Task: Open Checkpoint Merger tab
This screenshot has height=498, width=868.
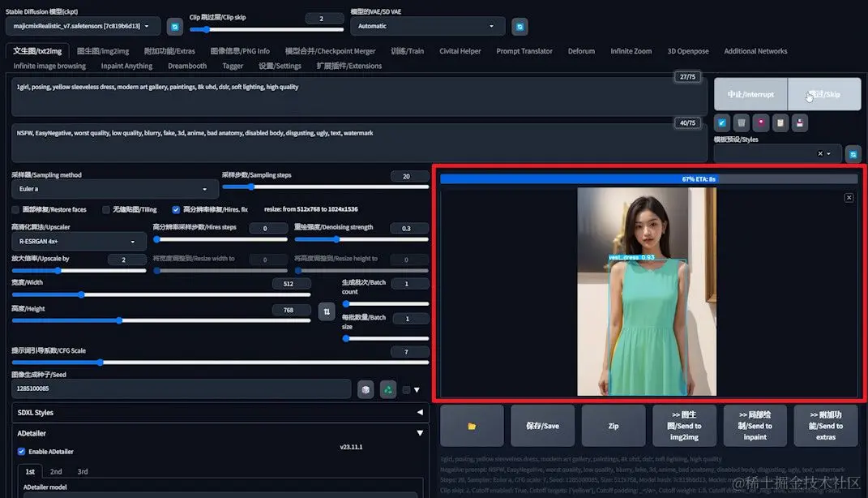Action: pyautogui.click(x=330, y=51)
